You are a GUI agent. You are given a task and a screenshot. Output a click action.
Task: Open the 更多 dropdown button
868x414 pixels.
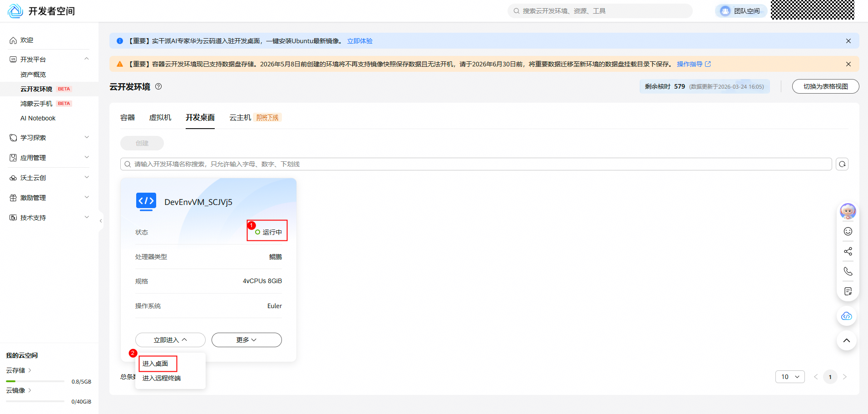pyautogui.click(x=247, y=340)
